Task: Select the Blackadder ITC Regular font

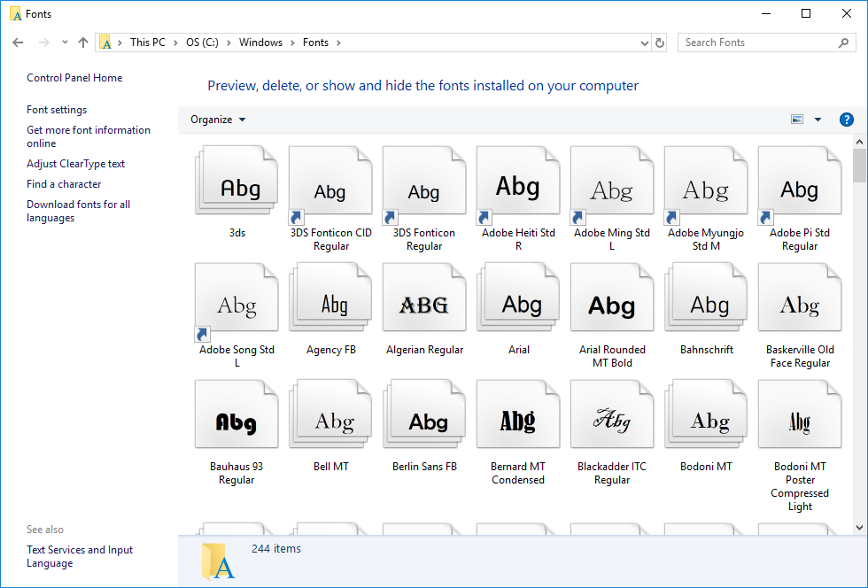Action: (612, 414)
